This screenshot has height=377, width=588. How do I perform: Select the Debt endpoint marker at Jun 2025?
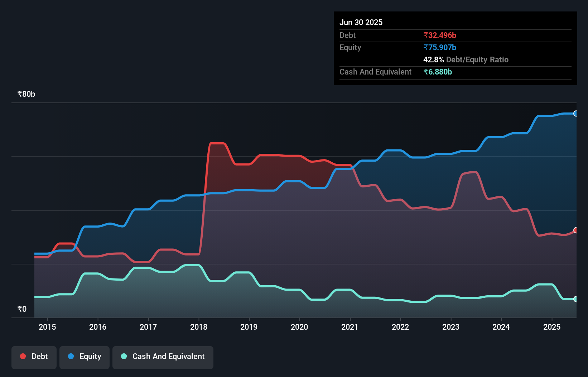575,230
